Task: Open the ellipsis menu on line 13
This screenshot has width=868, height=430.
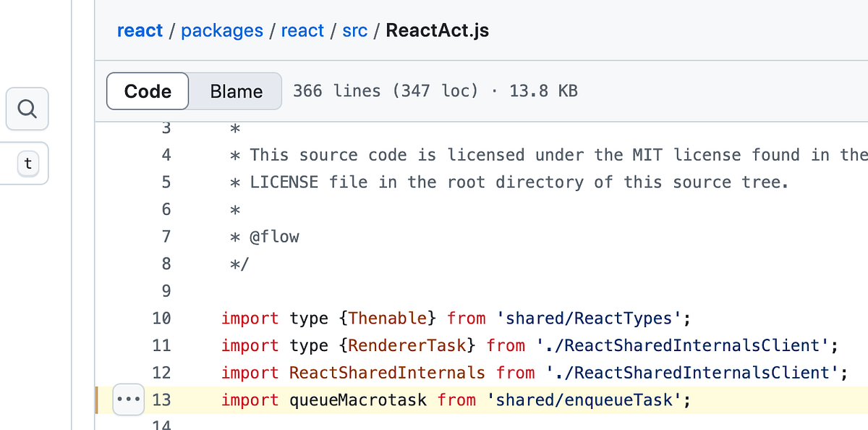Action: click(x=128, y=399)
